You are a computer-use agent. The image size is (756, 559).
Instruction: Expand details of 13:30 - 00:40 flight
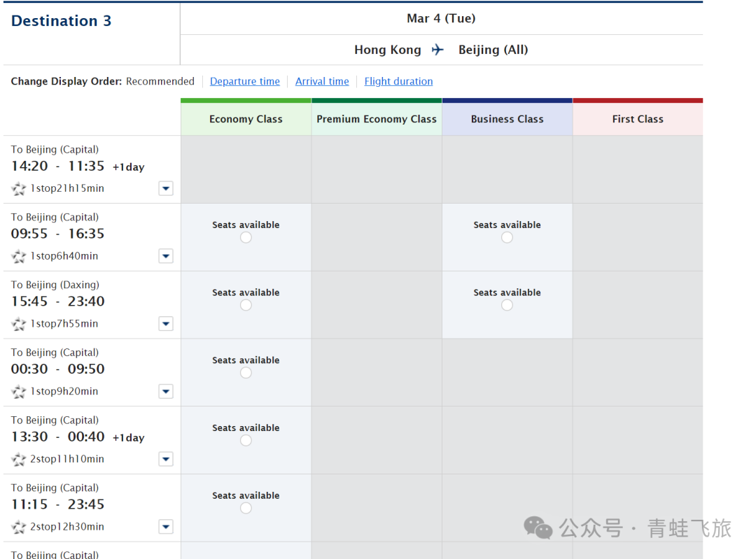pyautogui.click(x=166, y=459)
